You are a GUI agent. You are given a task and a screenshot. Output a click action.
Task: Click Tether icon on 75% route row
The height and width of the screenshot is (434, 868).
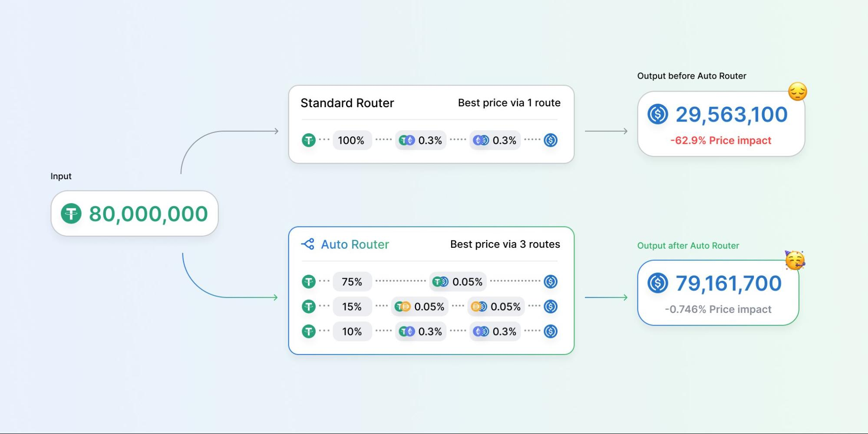coord(309,282)
